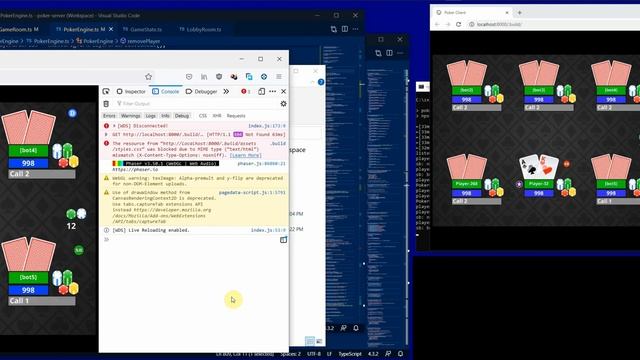This screenshot has height=360, width=640.
Task: Switch to the GameState.ts editor tab
Action: pyautogui.click(x=142, y=29)
